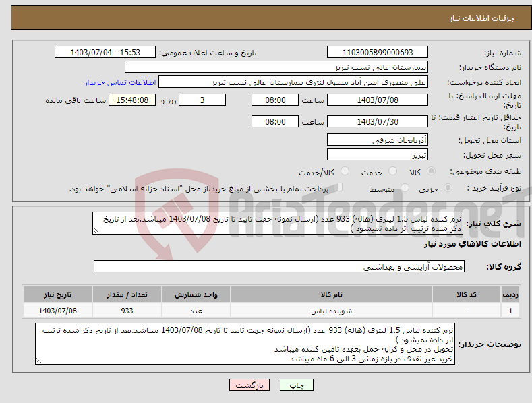Screen dimensions: 532x403
Task: Select the کالا/خدمت radio button
Action: (x=345, y=171)
